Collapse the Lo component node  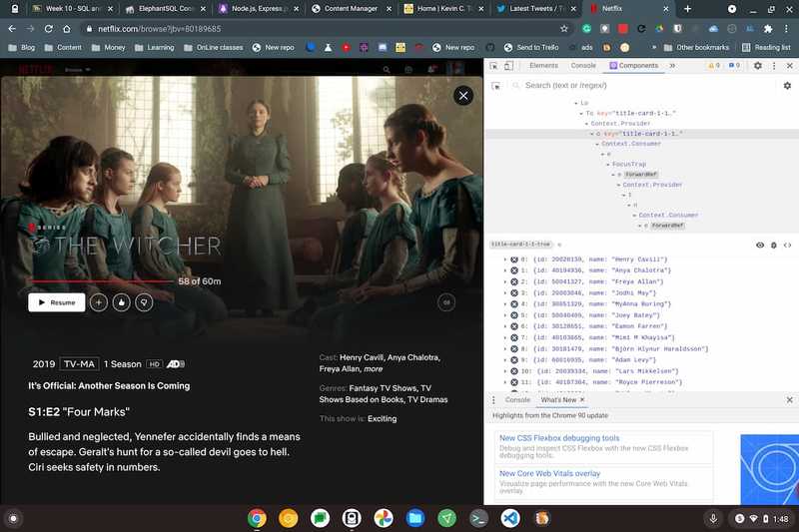576,104
